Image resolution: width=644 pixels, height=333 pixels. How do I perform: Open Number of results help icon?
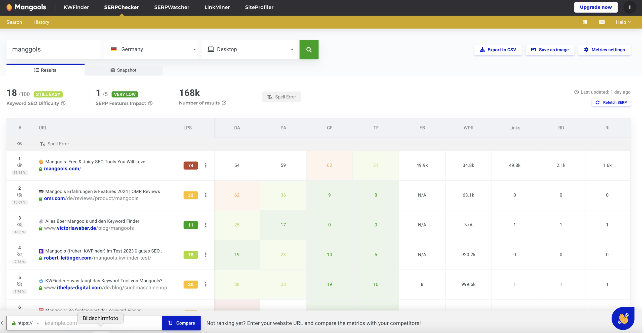pyautogui.click(x=224, y=103)
